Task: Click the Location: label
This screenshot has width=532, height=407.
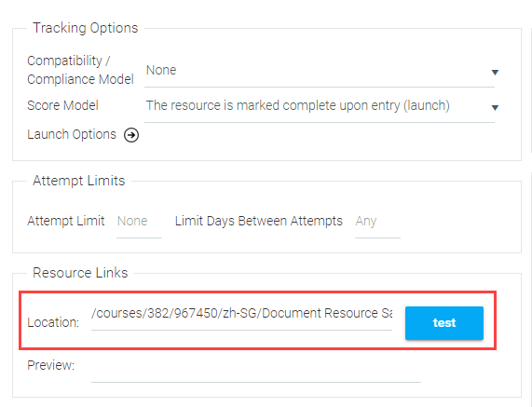Action: 53,322
